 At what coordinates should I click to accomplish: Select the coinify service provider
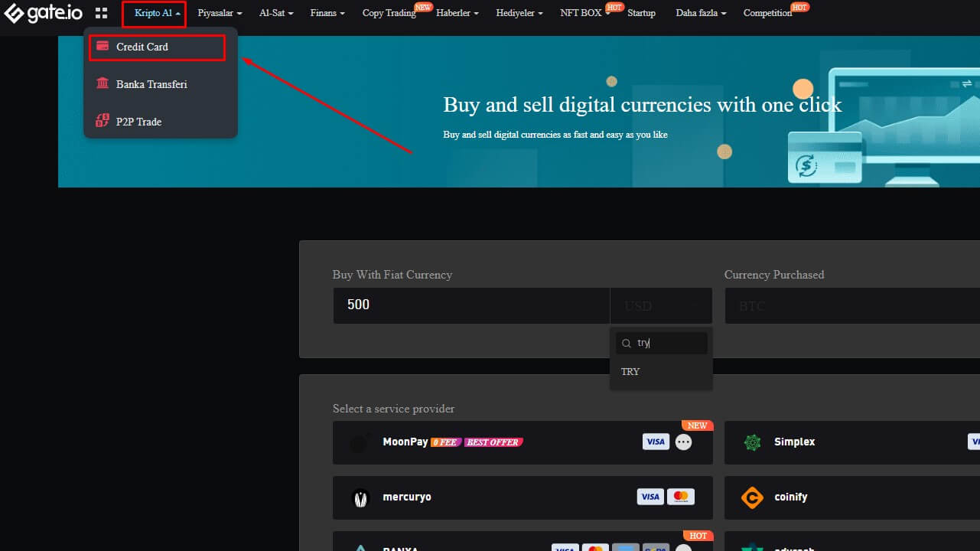(852, 498)
